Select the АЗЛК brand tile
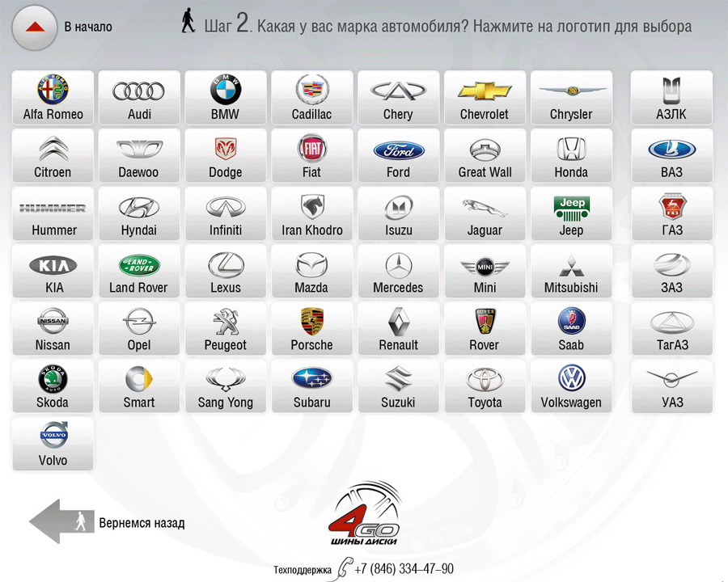 [x=672, y=98]
